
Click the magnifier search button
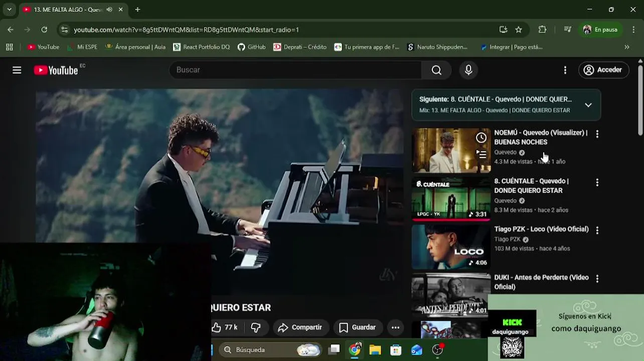tap(436, 70)
